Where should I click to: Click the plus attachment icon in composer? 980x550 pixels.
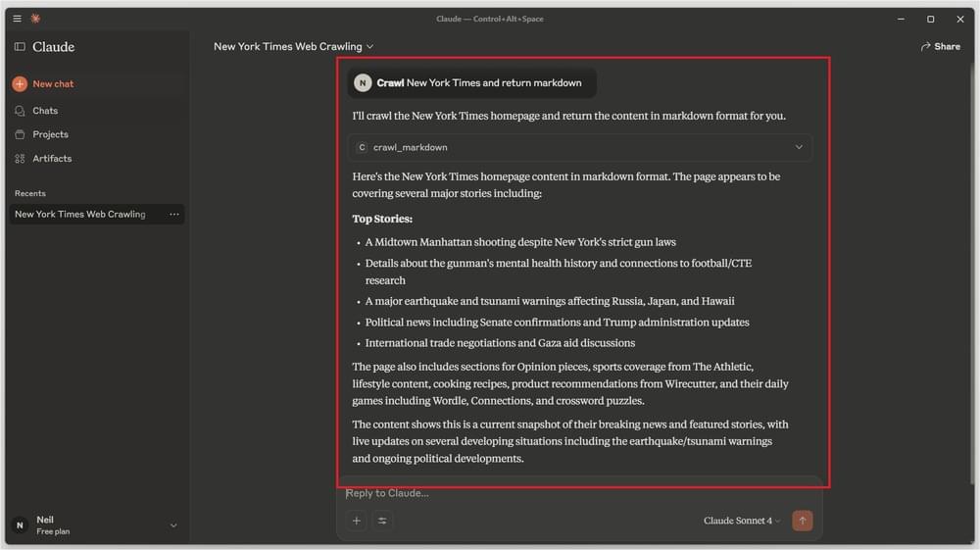tap(357, 522)
